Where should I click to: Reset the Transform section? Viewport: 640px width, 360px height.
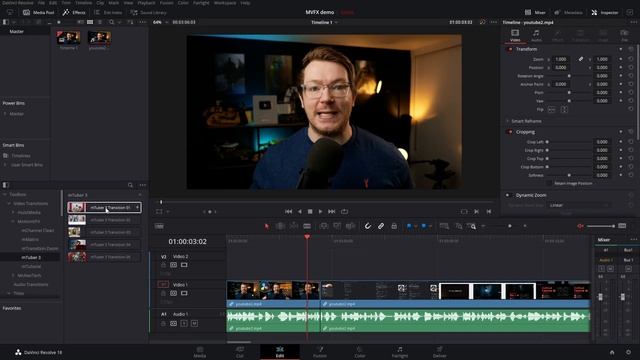(x=631, y=49)
